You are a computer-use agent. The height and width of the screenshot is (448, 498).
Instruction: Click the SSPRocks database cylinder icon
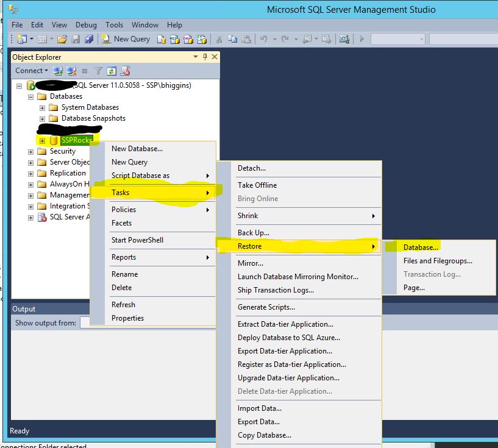click(54, 140)
